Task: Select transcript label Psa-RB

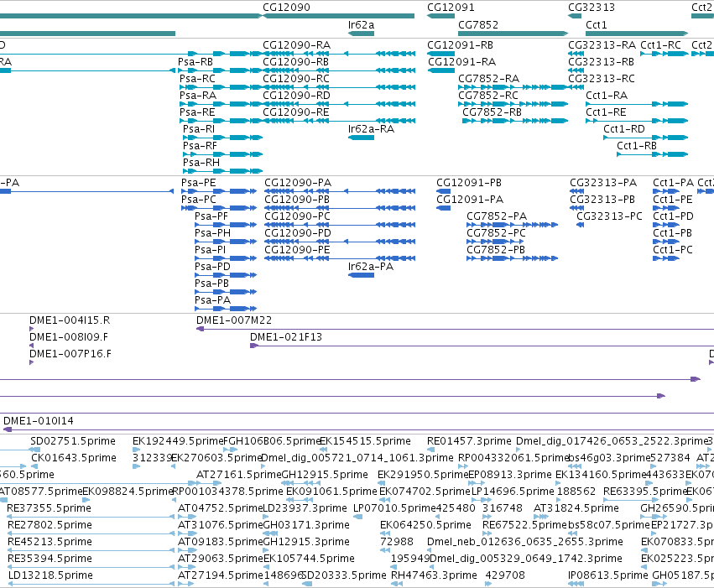Action: (195, 62)
